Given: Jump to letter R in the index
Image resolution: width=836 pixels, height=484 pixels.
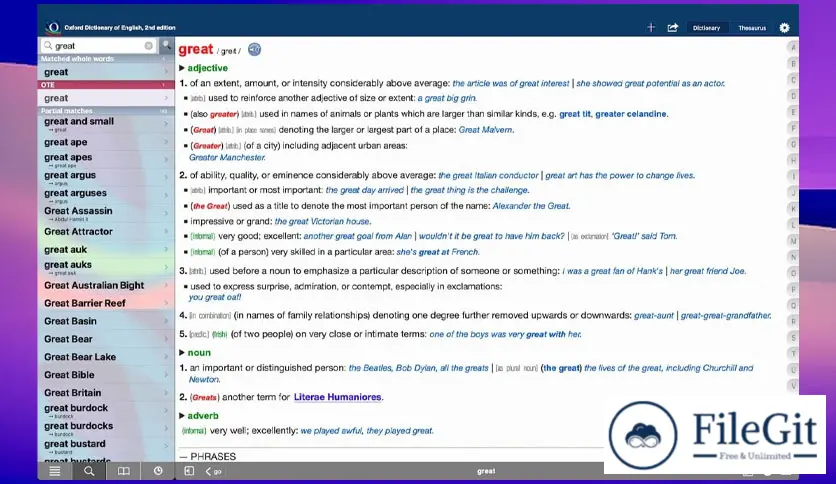Looking at the screenshot, I should 793,321.
